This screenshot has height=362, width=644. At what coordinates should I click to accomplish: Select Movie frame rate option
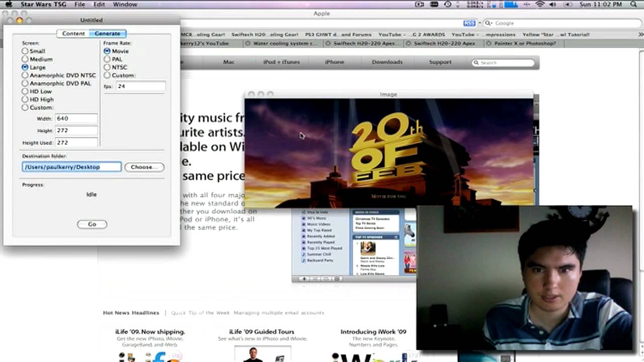(107, 51)
